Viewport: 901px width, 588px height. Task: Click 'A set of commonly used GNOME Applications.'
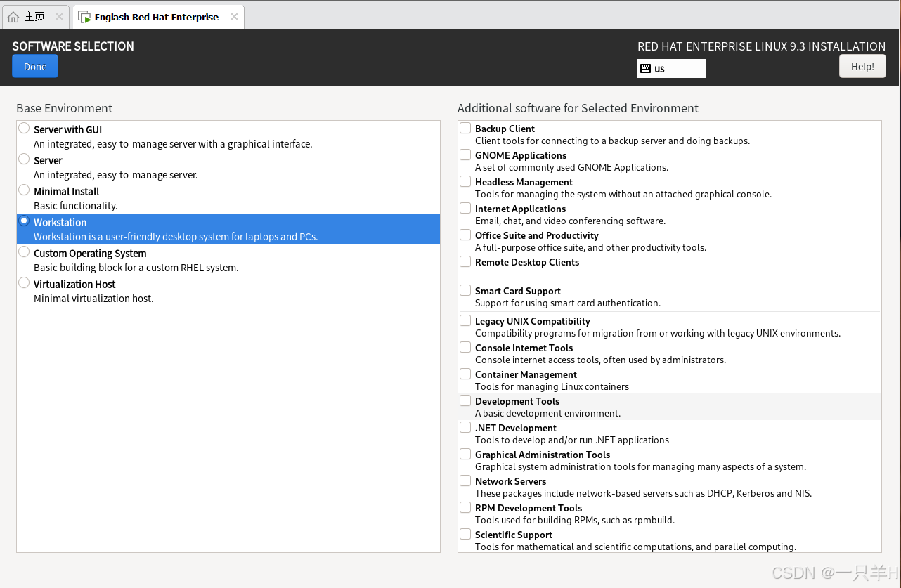571,167
